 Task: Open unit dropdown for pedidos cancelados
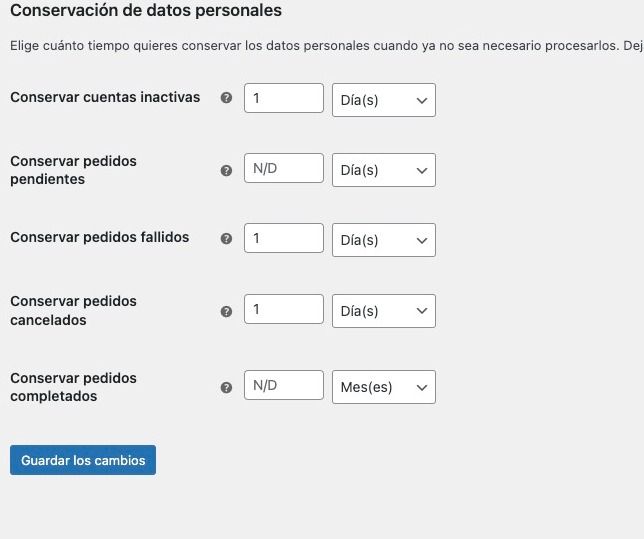pos(384,311)
